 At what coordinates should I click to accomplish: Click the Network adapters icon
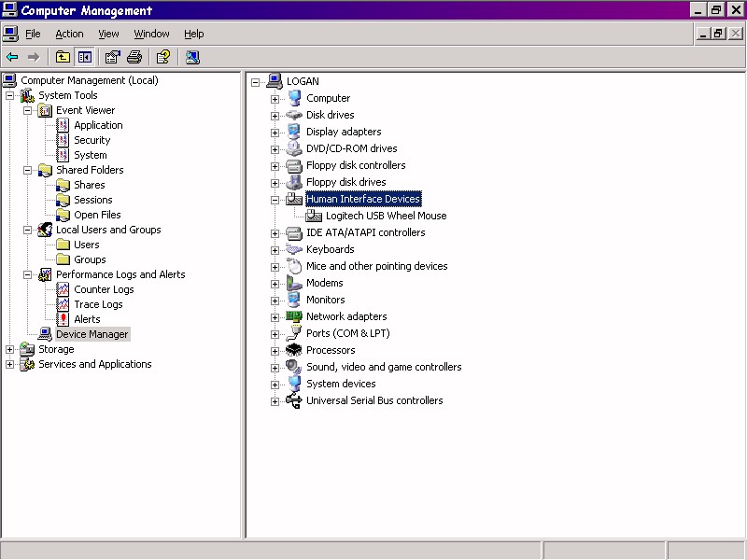coord(294,316)
